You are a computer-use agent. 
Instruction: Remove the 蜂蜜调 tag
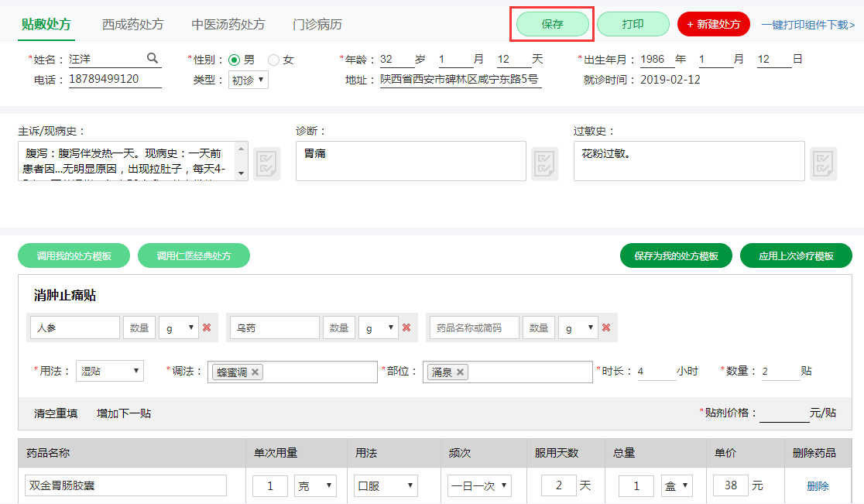(255, 372)
